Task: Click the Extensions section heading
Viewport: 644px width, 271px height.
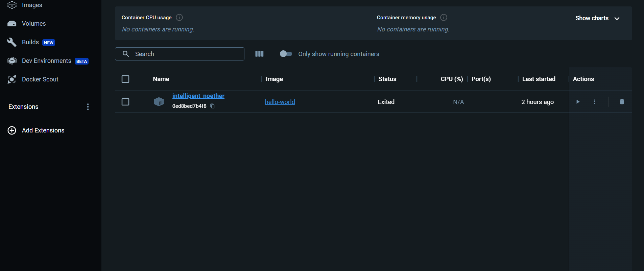Action: coord(23,107)
